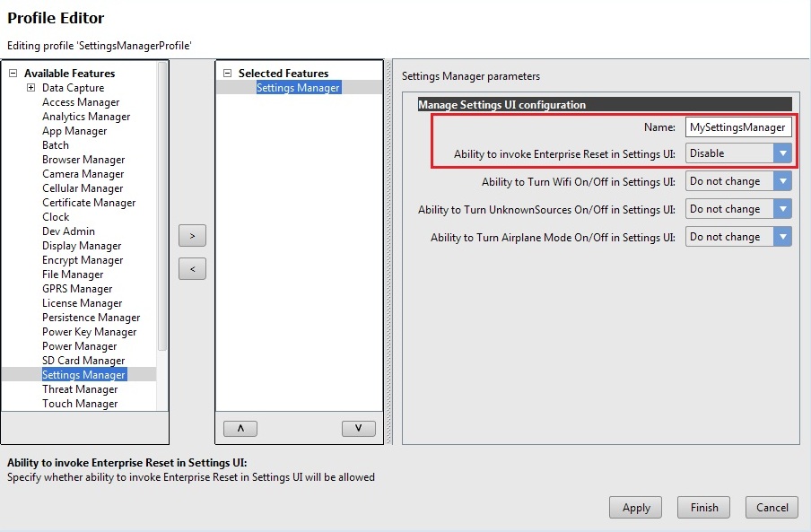
Task: Select Touch Manager from feature list
Action: click(x=80, y=404)
